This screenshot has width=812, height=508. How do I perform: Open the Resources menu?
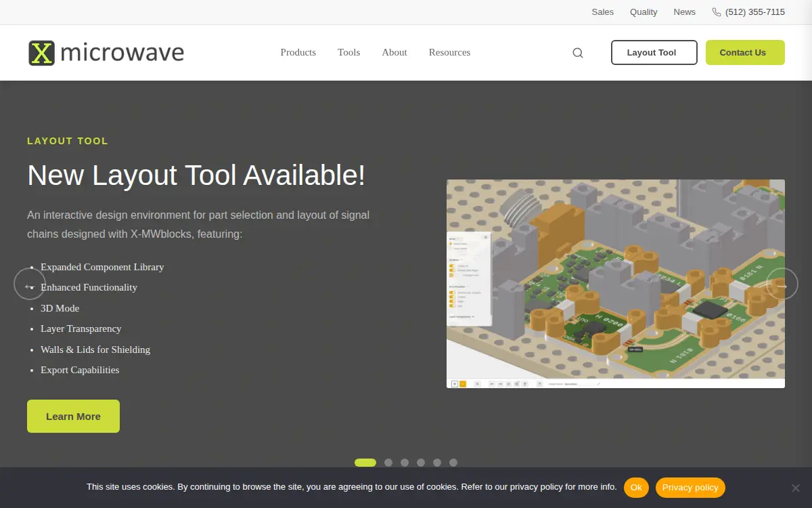point(449,52)
